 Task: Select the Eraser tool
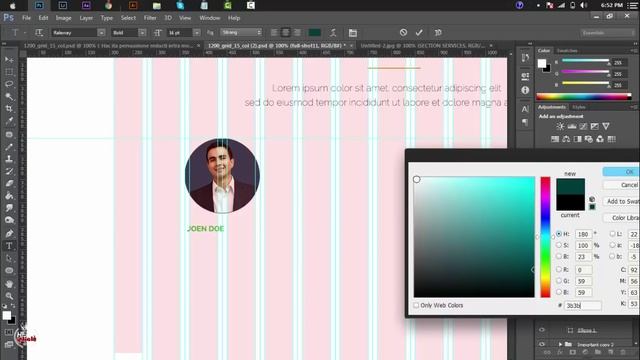coord(9,183)
